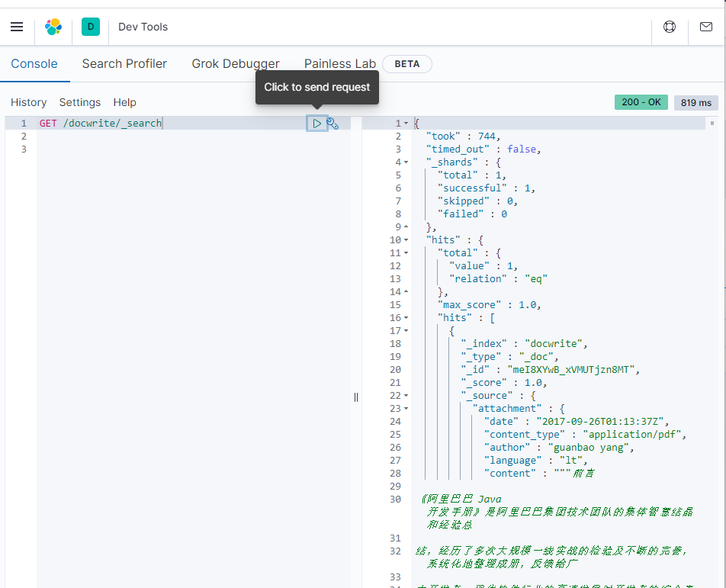Open console Settings
Screen dimensions: 726x588
pos(80,102)
